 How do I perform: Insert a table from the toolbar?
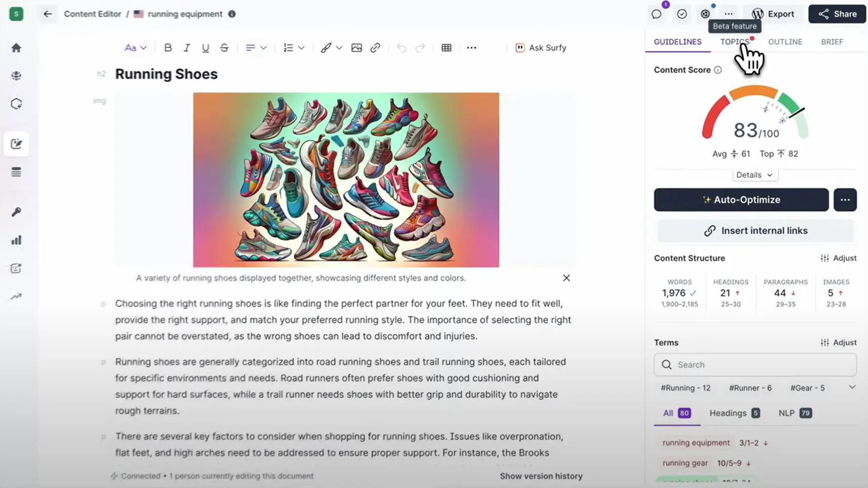(x=446, y=48)
